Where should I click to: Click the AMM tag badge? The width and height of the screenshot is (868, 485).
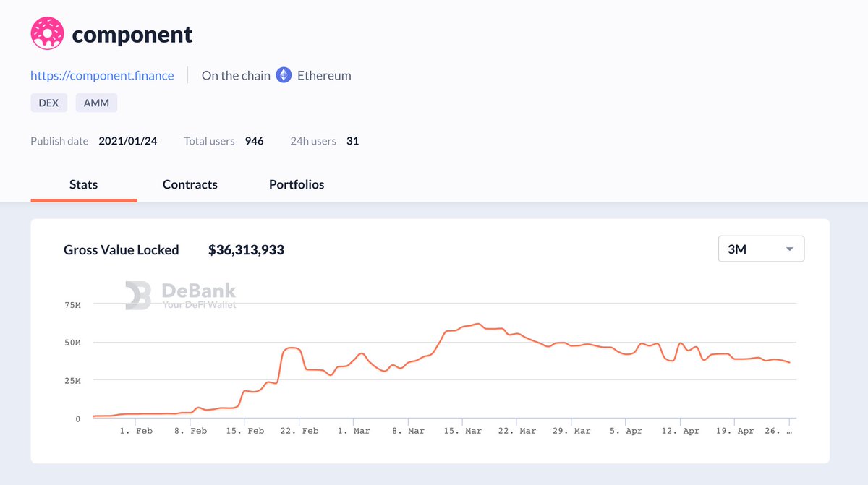pos(96,102)
